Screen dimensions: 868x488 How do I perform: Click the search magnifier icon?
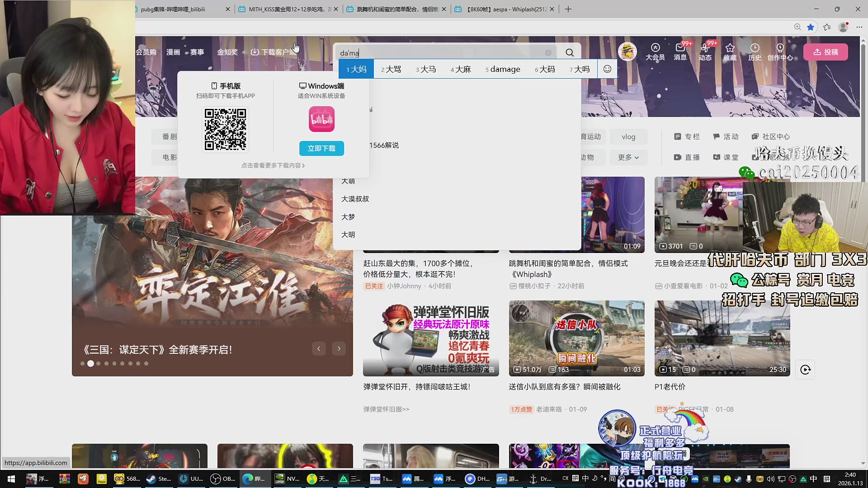[x=570, y=53]
